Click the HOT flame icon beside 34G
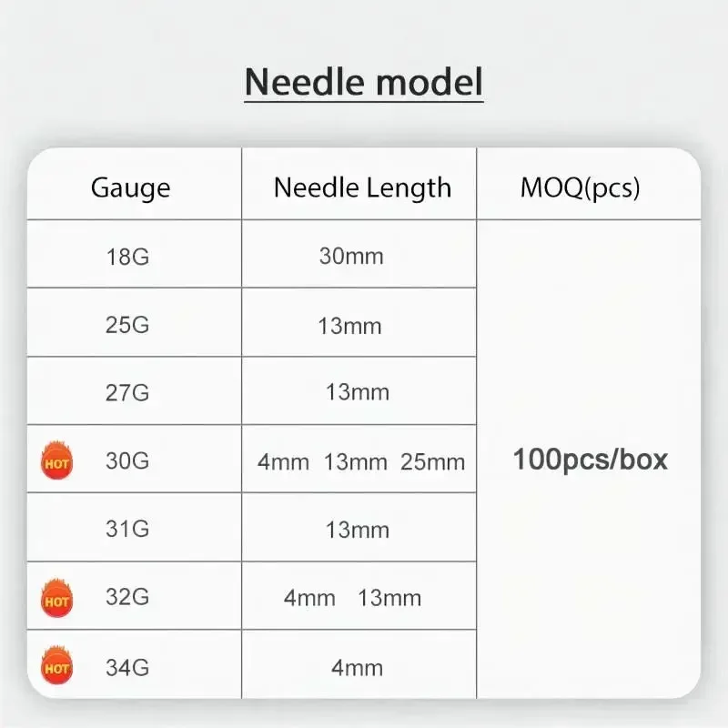This screenshot has height=728, width=728. click(56, 668)
